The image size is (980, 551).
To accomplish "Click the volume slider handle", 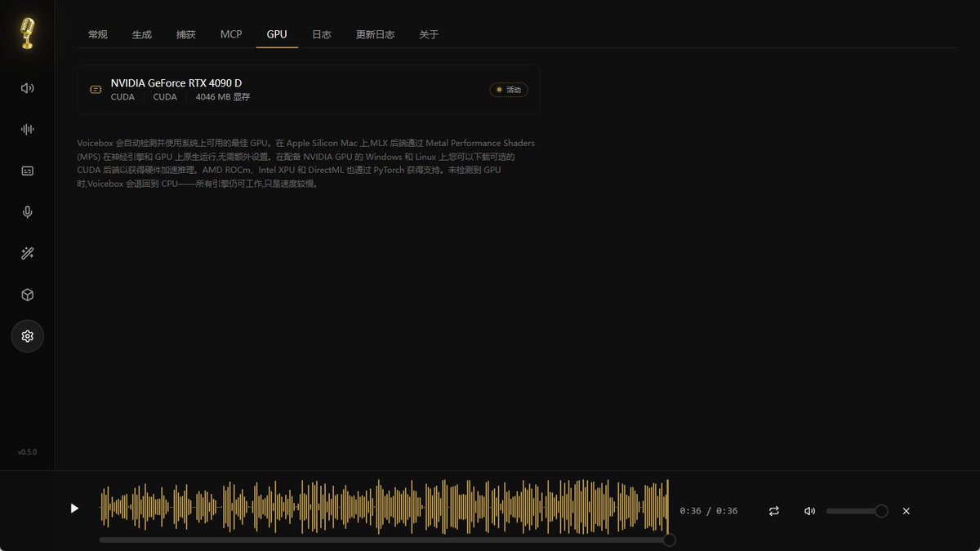I will [x=881, y=511].
